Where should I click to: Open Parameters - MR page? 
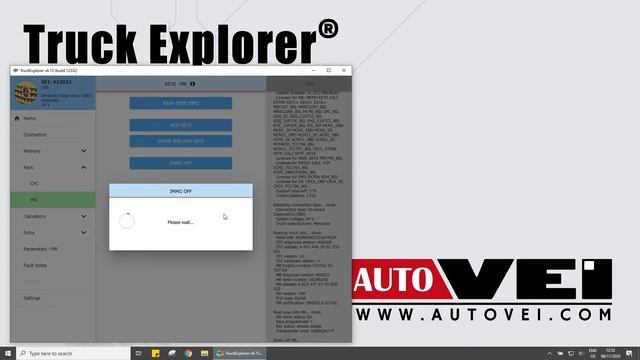point(40,249)
